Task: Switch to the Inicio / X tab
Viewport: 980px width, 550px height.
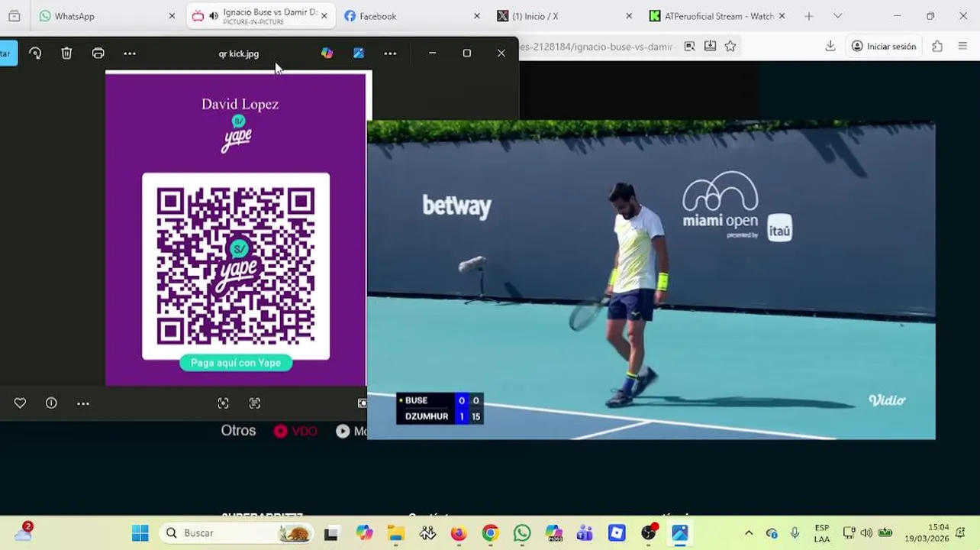Action: point(565,16)
